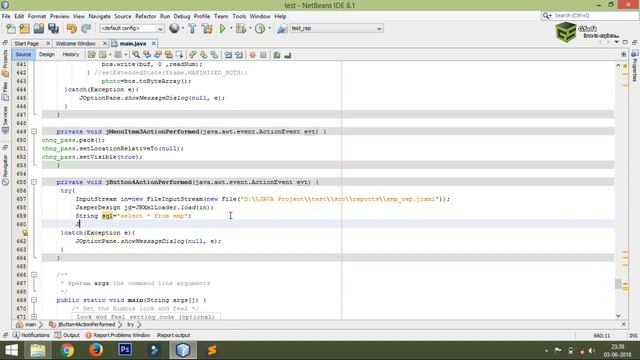This screenshot has width=640, height=360.
Task: Close the Welcome Window tab
Action: (105, 43)
